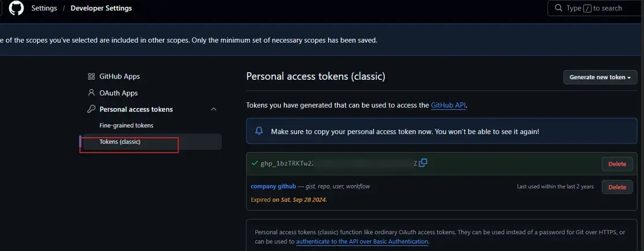Copy the new token with the copy icon
Viewport: 644px width, 251px height.
pyautogui.click(x=423, y=163)
